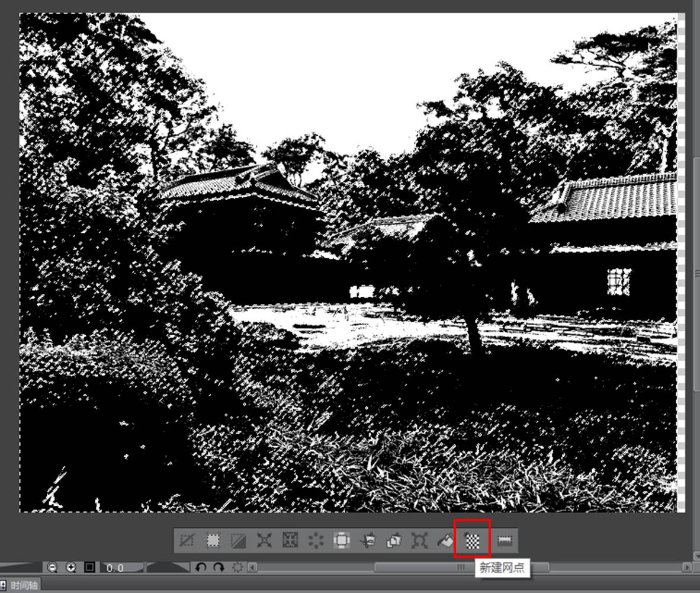Zoom in the canvas with the plus magnifier
The width and height of the screenshot is (700, 593).
coord(71,568)
